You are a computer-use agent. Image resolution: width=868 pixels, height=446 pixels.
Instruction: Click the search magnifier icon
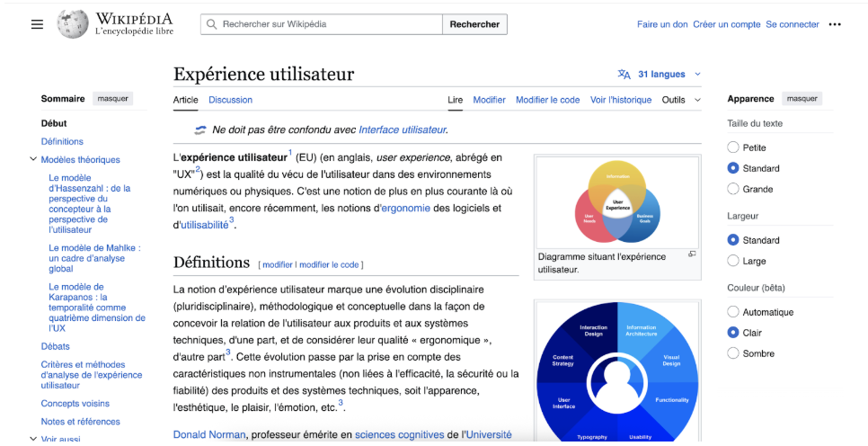[x=211, y=24]
